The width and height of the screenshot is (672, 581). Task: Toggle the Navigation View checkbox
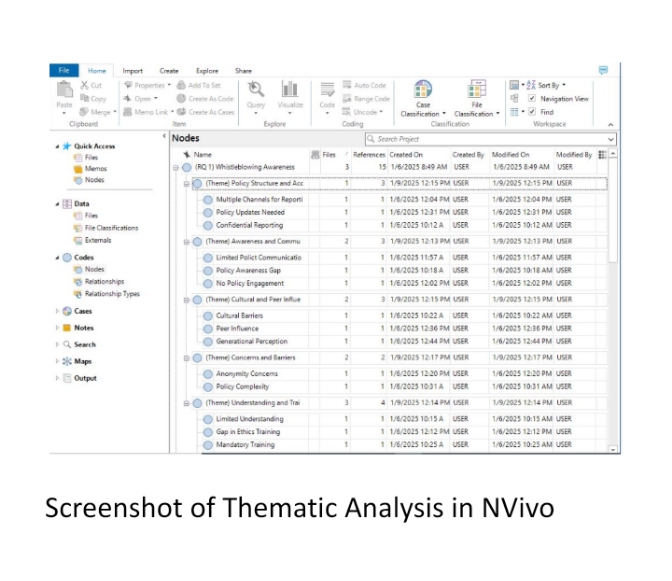pos(532,99)
